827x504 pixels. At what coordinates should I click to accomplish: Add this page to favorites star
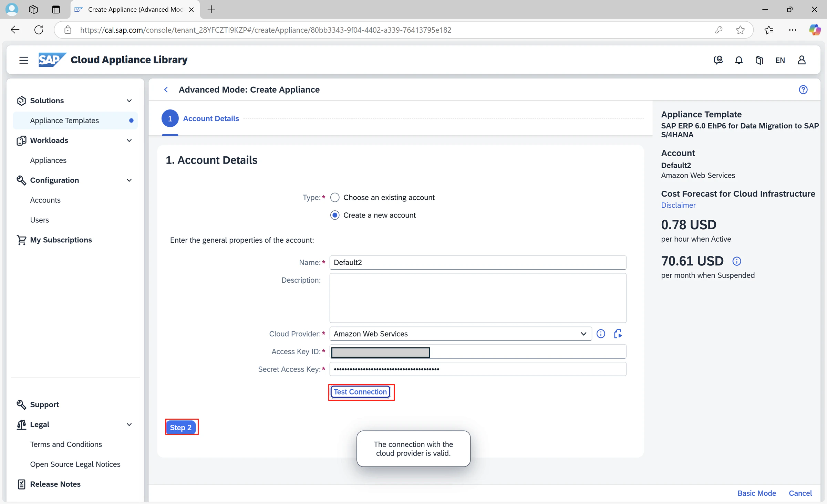[741, 30]
